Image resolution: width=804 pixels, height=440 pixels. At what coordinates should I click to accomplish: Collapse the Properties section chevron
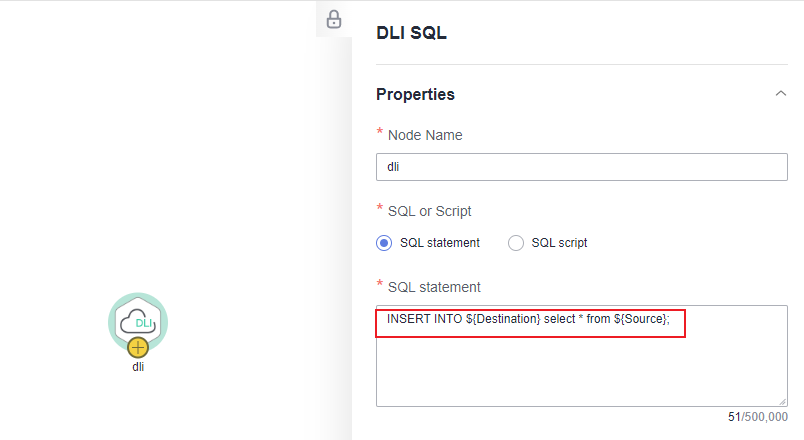780,94
